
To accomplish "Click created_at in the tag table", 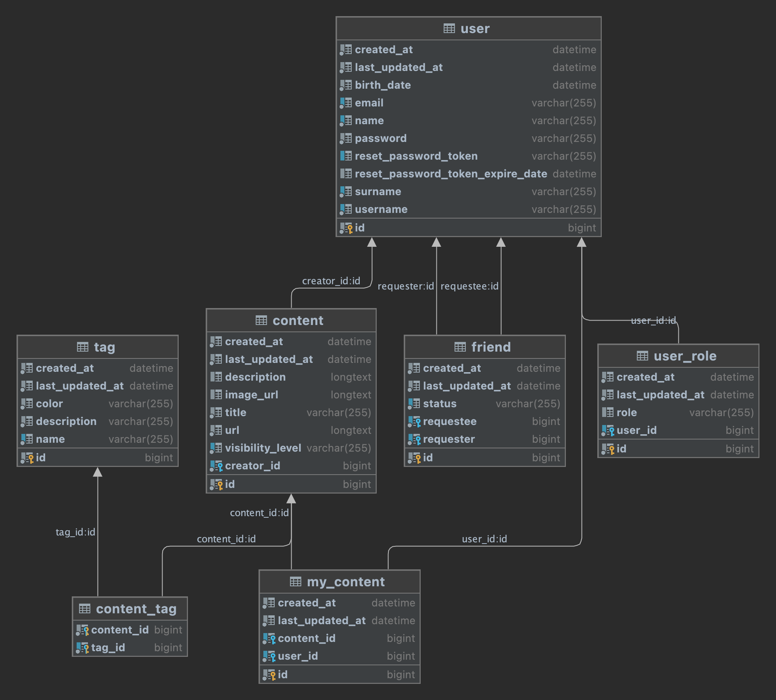I will (x=98, y=368).
